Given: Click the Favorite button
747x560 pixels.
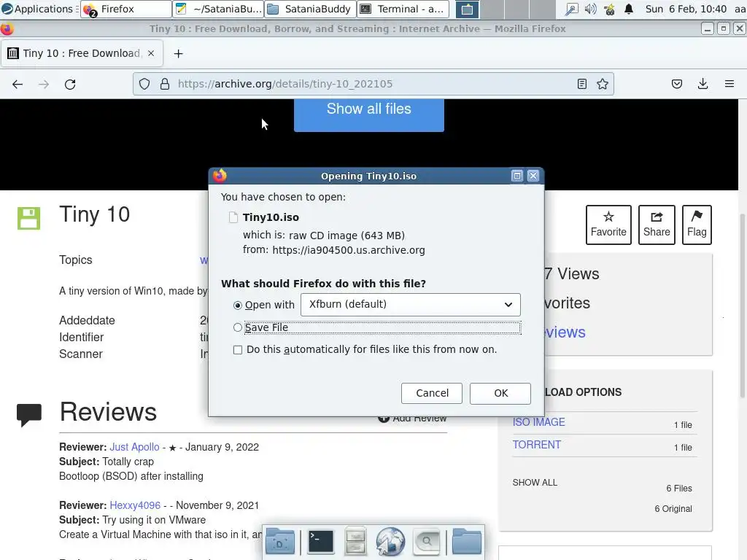Looking at the screenshot, I should tap(608, 225).
